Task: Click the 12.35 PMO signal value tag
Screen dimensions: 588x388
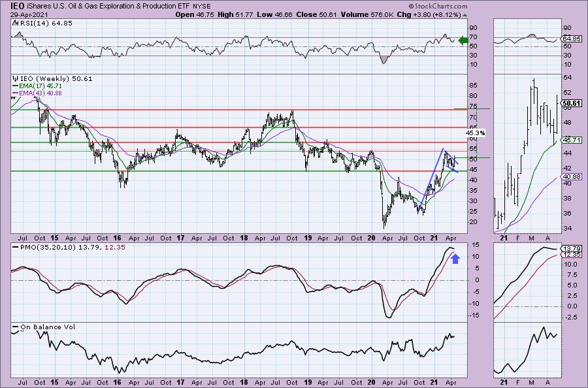Action: pyautogui.click(x=572, y=255)
